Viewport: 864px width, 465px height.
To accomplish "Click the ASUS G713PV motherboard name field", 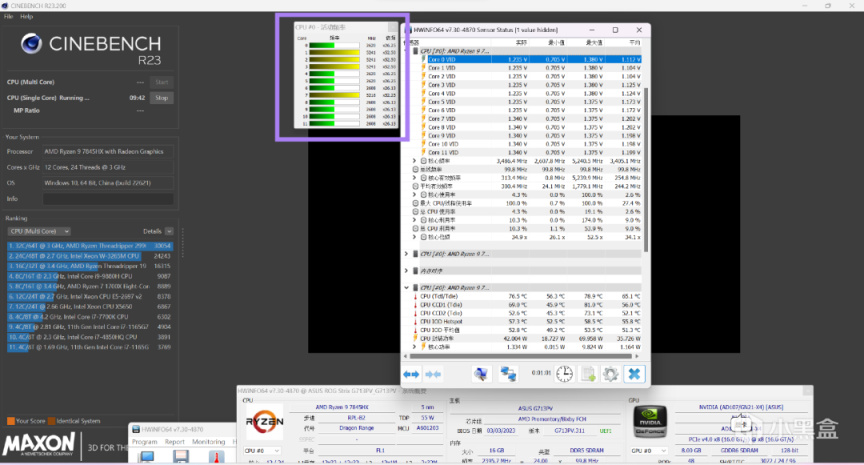I will pyautogui.click(x=535, y=409).
